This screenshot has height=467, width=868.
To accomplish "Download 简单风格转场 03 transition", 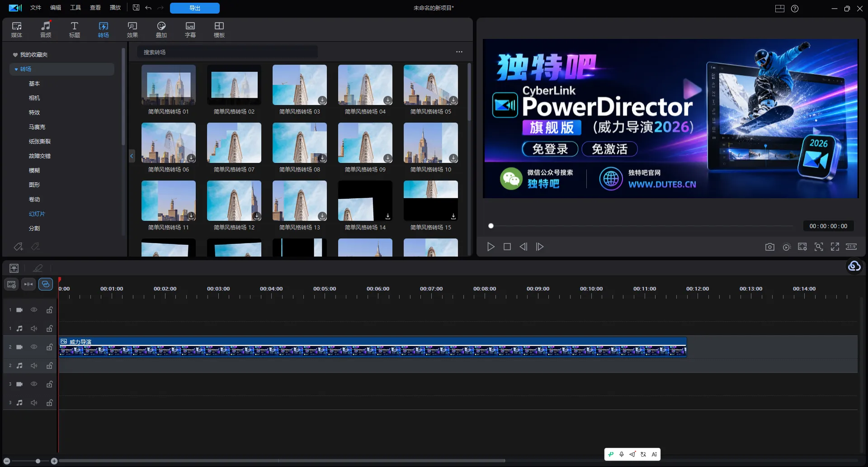I will point(322,100).
